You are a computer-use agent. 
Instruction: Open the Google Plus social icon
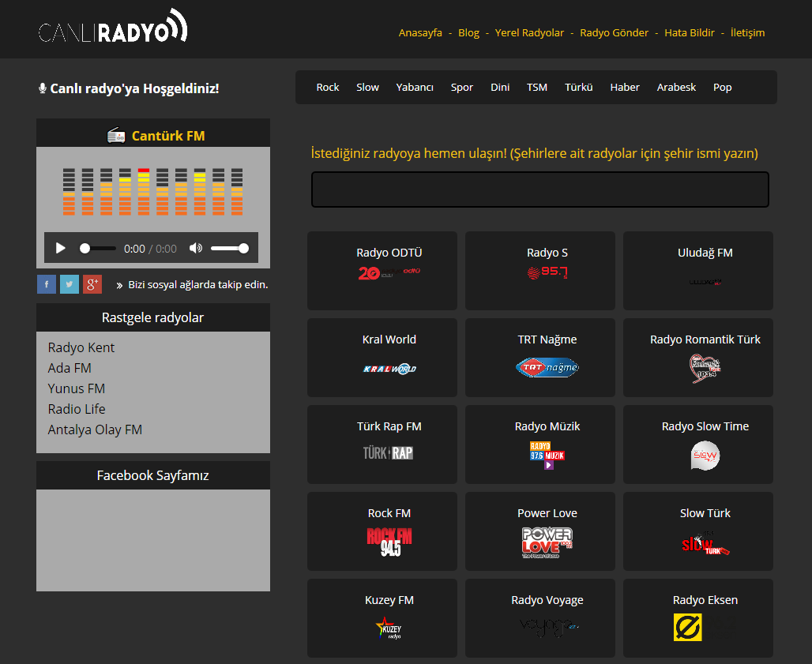[x=92, y=284]
